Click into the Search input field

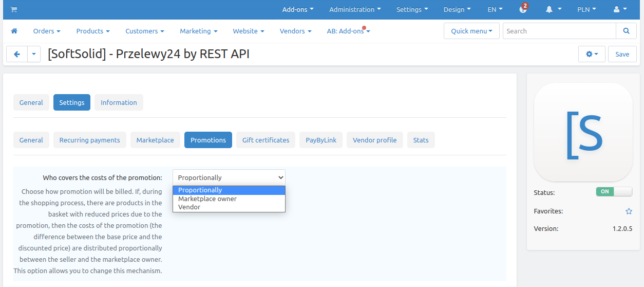click(559, 31)
